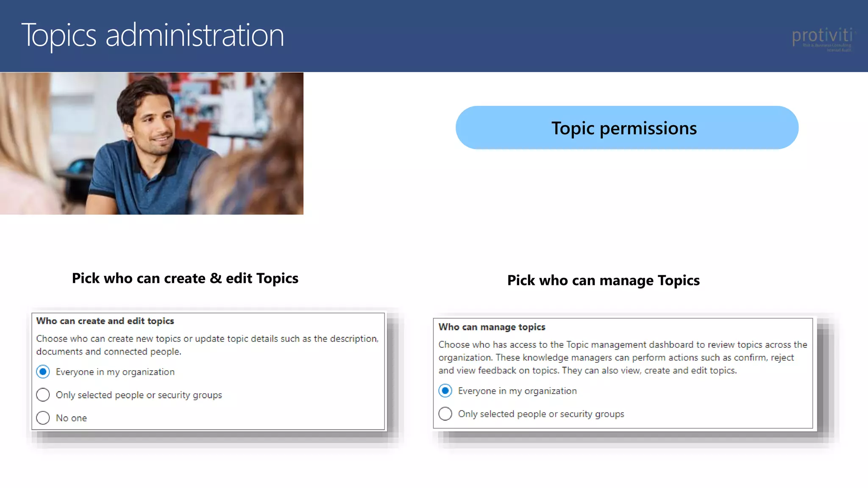Click 'Who can create and edit topics' panel title
Screen dimensions: 868x488
105,321
